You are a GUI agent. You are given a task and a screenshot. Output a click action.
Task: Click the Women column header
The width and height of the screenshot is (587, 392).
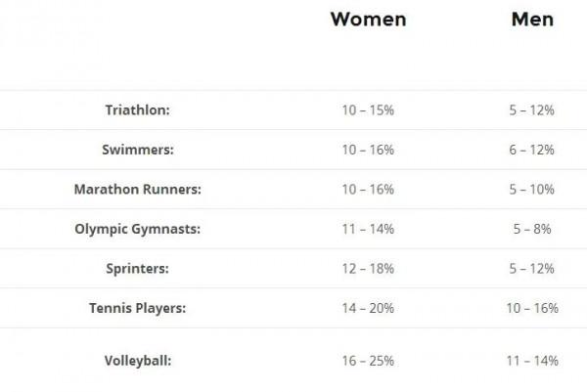pos(368,20)
